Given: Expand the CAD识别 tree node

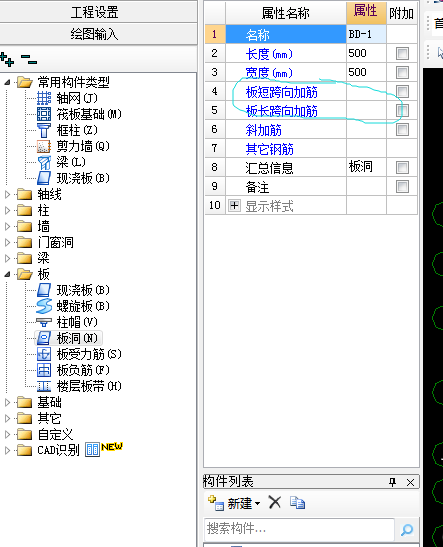Looking at the screenshot, I should pyautogui.click(x=7, y=450).
